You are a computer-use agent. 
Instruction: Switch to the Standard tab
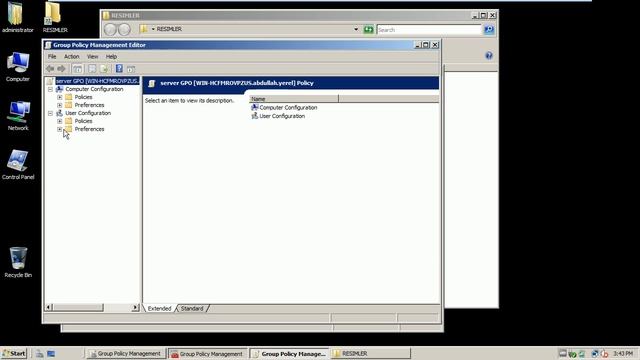pos(192,309)
